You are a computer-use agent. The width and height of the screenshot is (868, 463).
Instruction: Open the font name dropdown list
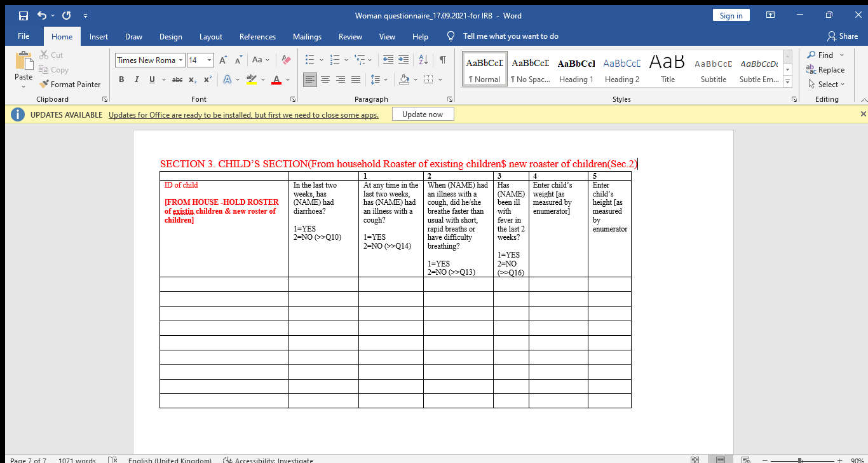coord(181,60)
